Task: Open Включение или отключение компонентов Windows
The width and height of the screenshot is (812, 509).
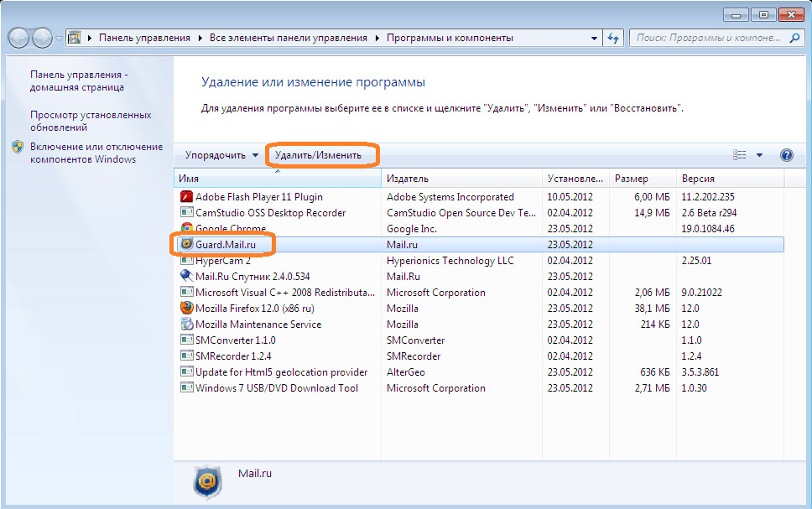Action: (84, 153)
